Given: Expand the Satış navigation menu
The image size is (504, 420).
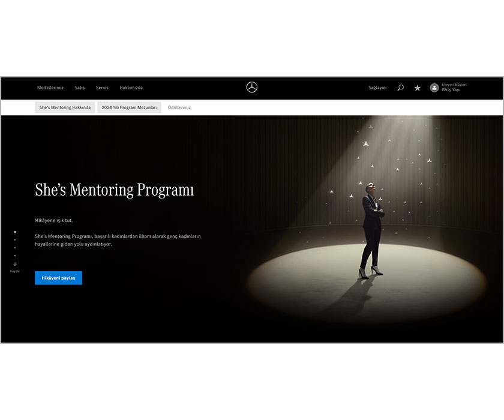Looking at the screenshot, I should pos(80,88).
